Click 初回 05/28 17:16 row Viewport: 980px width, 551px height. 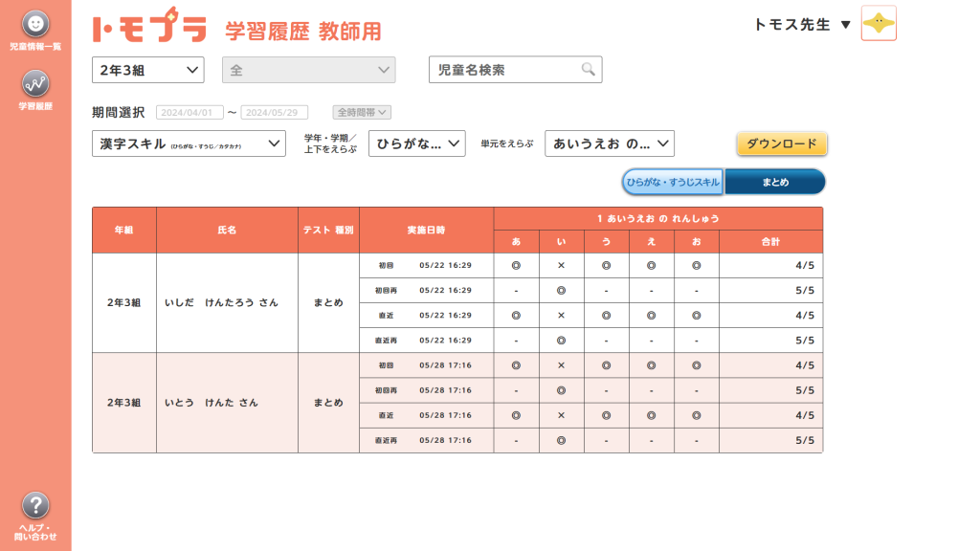click(x=591, y=365)
